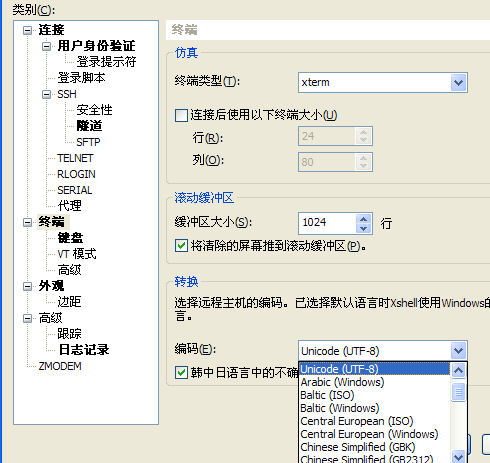
Task: Select SFTP tree item
Action: pyautogui.click(x=88, y=142)
